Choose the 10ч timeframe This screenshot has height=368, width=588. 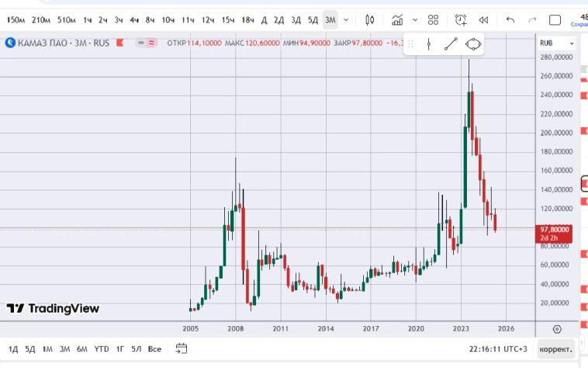(x=168, y=20)
